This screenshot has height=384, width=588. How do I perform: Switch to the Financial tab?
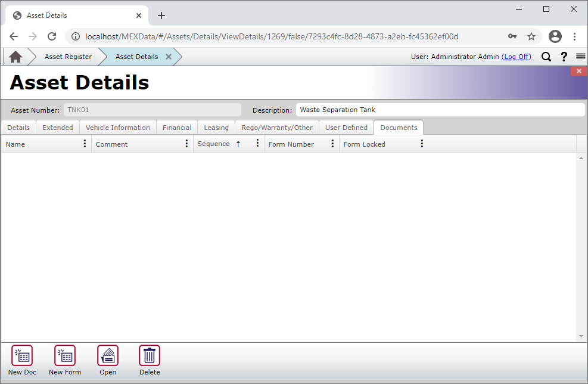[x=176, y=127]
